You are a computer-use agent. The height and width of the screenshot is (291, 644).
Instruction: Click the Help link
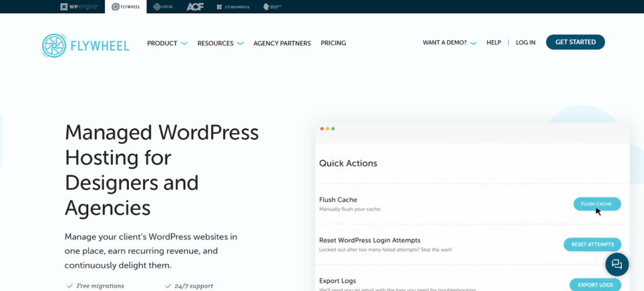(494, 43)
